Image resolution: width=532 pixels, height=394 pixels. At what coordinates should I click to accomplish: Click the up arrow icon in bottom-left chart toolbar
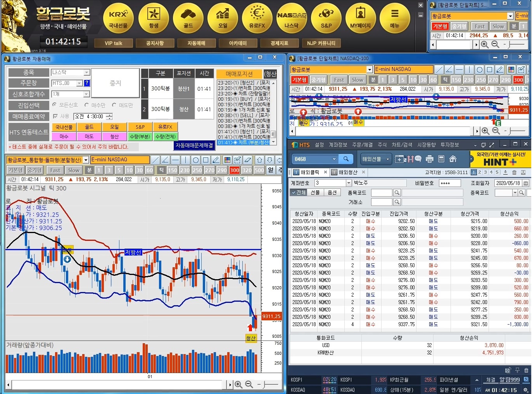pos(259,160)
